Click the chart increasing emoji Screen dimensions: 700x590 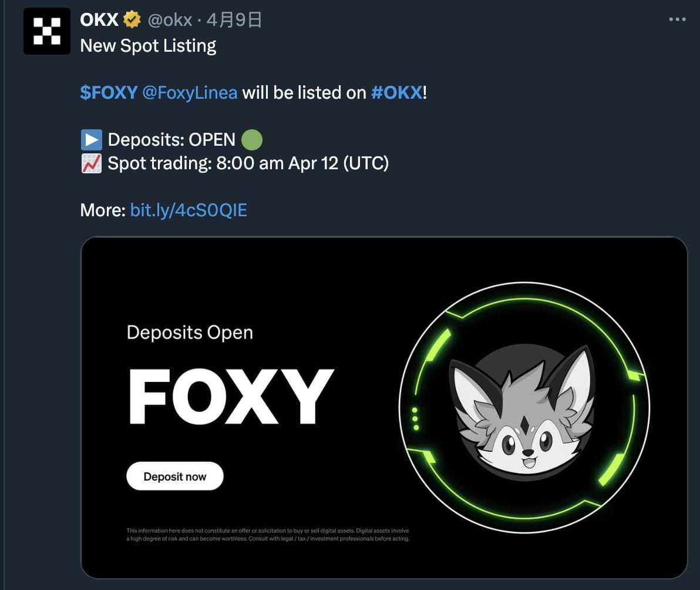[x=92, y=163]
